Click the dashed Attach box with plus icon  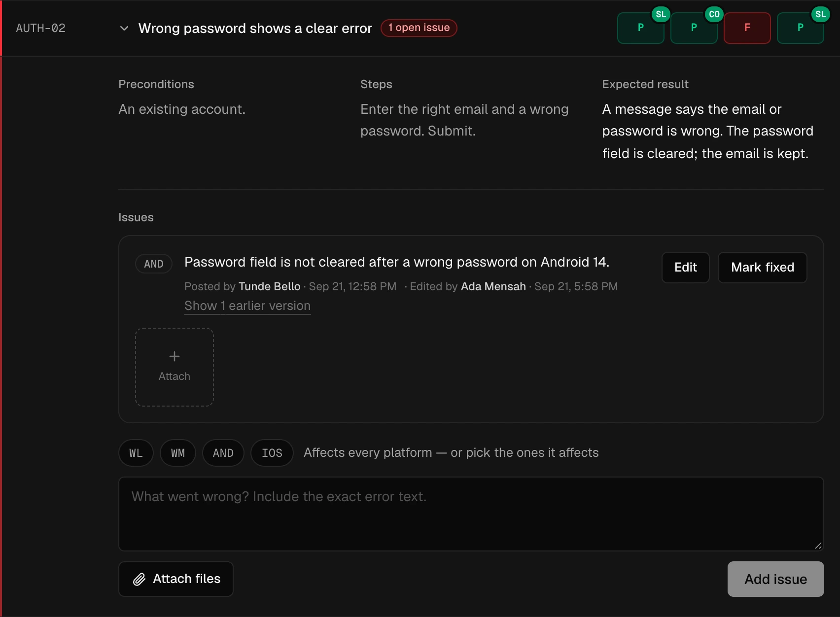coord(175,367)
